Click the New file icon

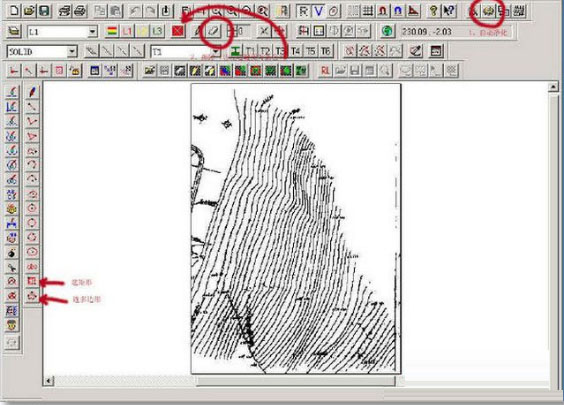click(14, 11)
